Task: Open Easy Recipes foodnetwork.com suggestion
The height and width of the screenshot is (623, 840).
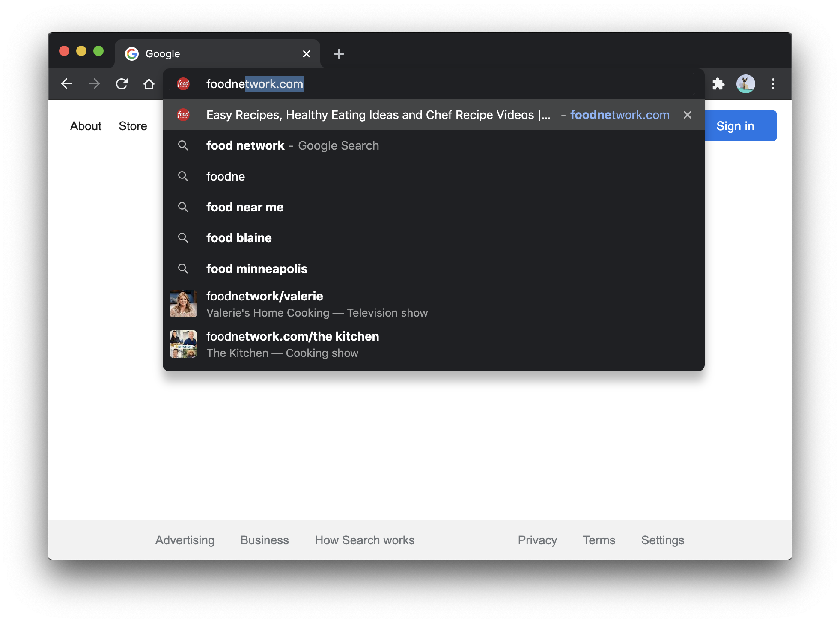Action: pyautogui.click(x=434, y=115)
